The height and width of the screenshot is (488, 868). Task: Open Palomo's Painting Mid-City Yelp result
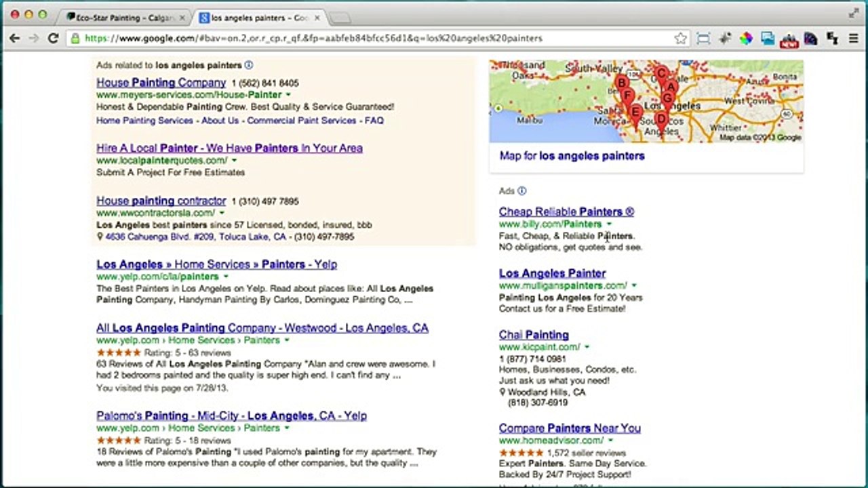[231, 415]
